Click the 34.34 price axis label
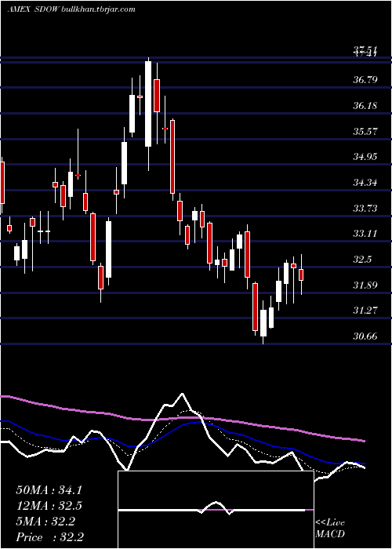 pos(365,183)
